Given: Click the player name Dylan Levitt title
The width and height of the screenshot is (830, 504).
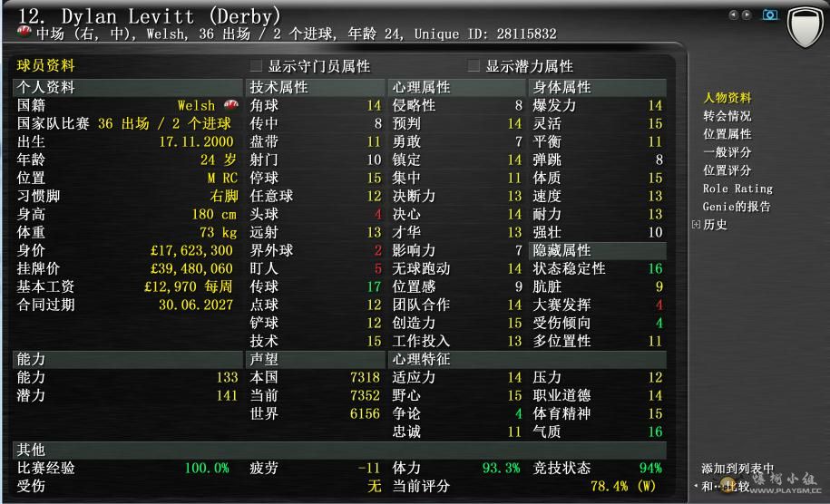Looking at the screenshot, I should [150, 15].
